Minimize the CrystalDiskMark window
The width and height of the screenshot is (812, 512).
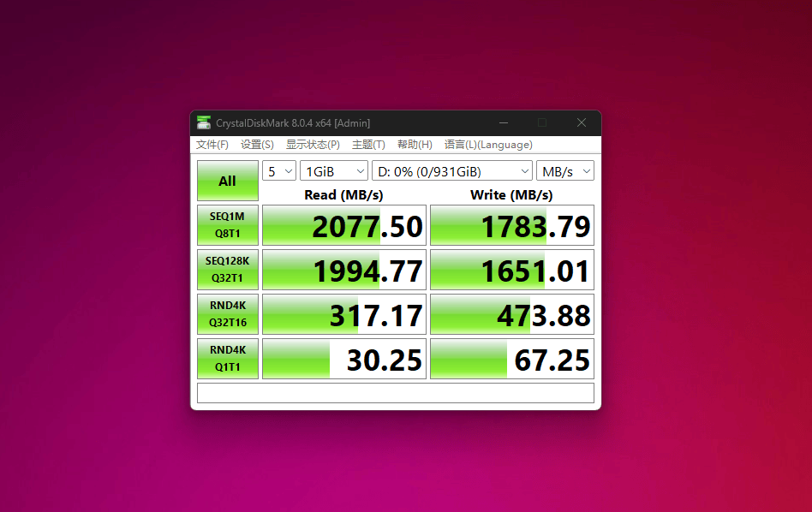504,122
